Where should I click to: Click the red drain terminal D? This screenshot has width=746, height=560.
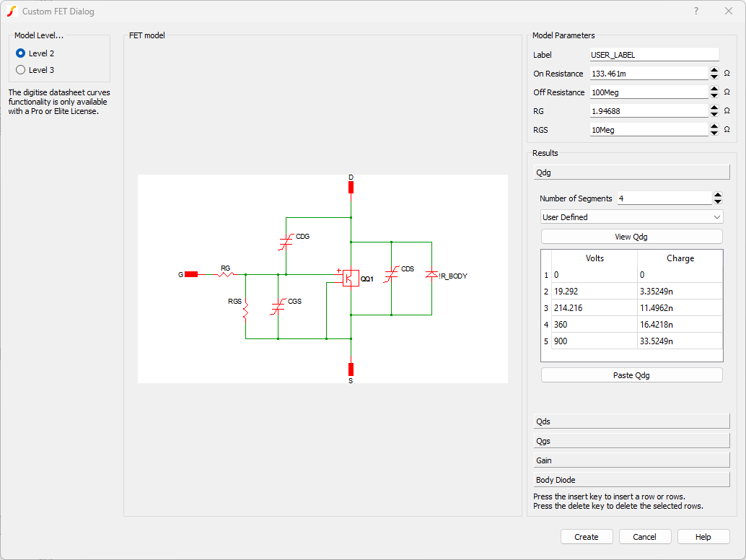click(351, 188)
